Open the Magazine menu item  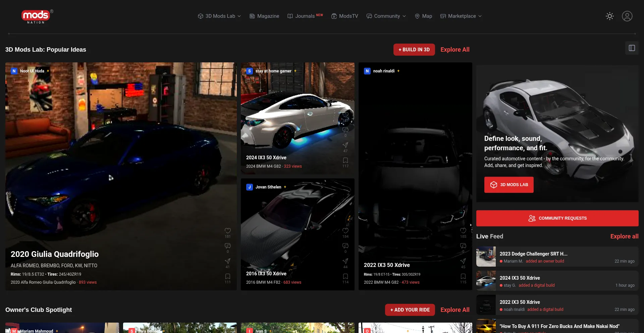(x=264, y=16)
